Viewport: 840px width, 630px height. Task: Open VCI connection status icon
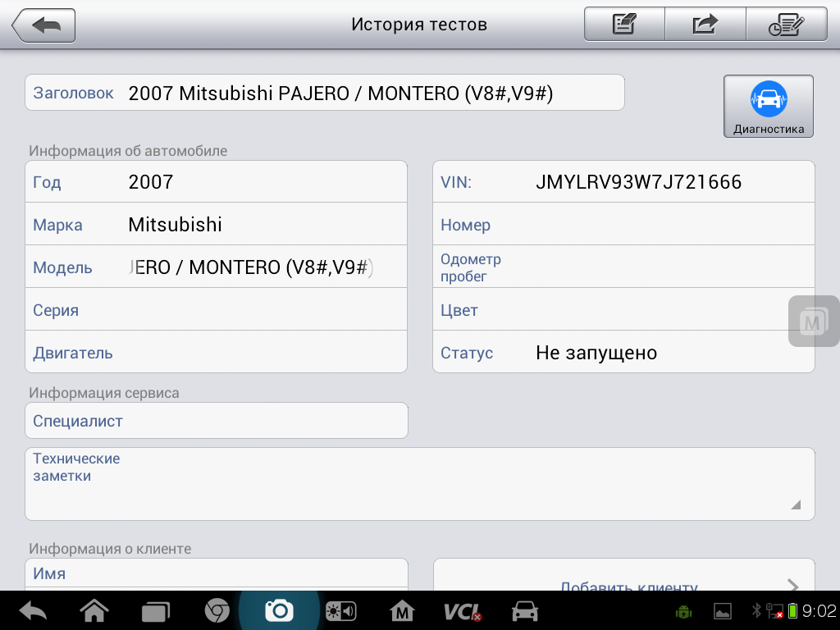tap(462, 611)
